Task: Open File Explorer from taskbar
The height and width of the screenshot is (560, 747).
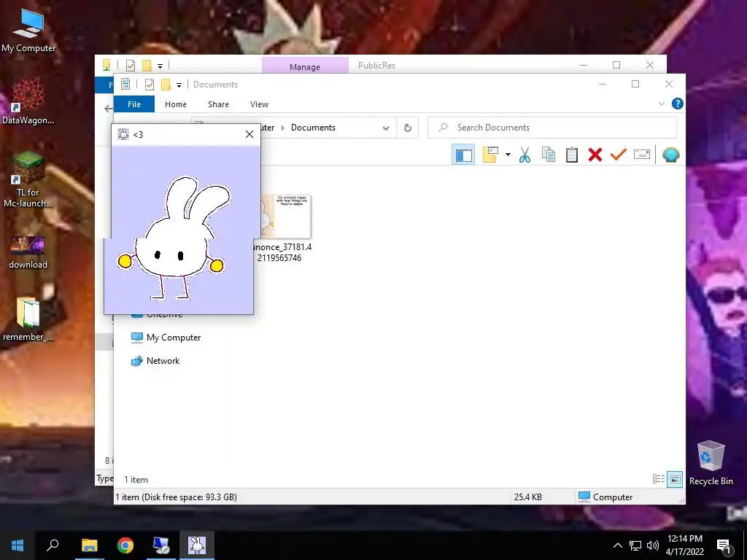Action: [89, 545]
